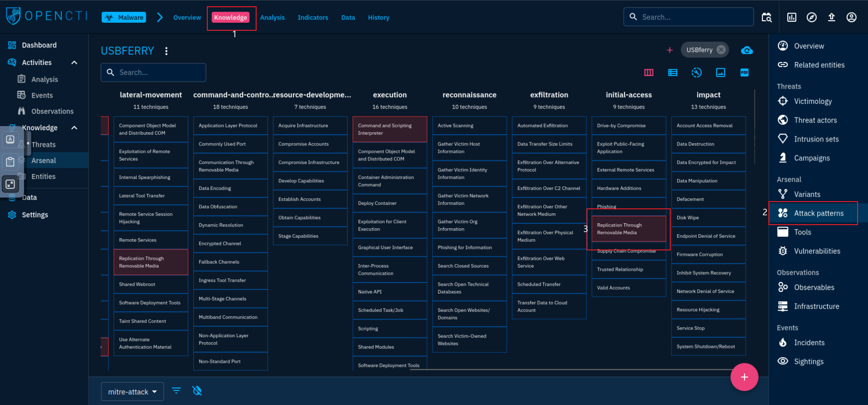
Task: Open Events in the left sidebar
Action: [x=44, y=95]
